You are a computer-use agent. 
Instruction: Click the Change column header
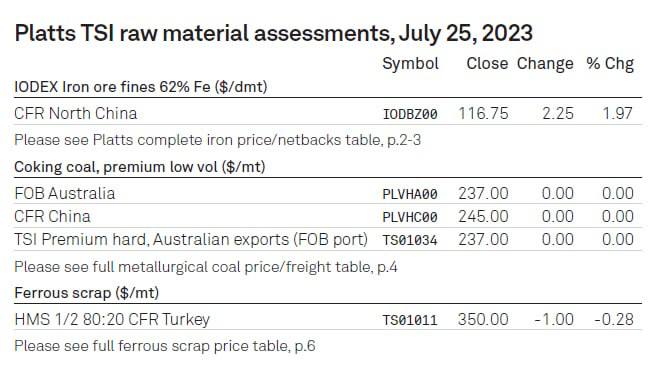pos(545,64)
